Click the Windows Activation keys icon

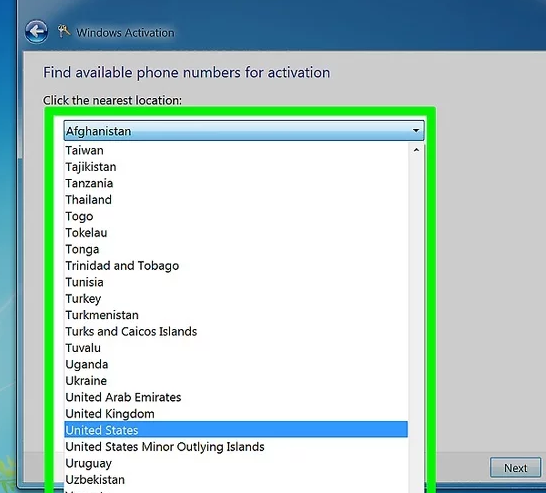click(64, 31)
